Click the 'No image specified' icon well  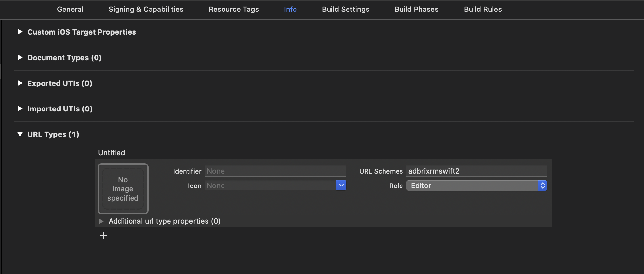tap(123, 189)
